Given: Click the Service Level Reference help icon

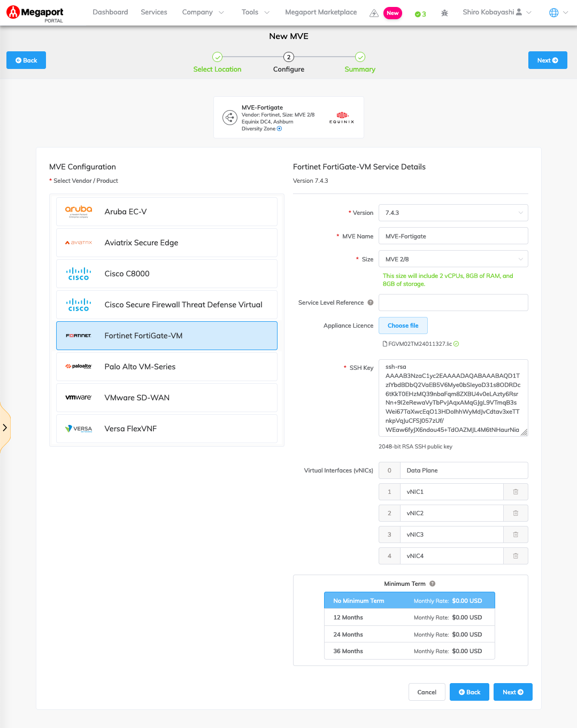Looking at the screenshot, I should click(371, 303).
